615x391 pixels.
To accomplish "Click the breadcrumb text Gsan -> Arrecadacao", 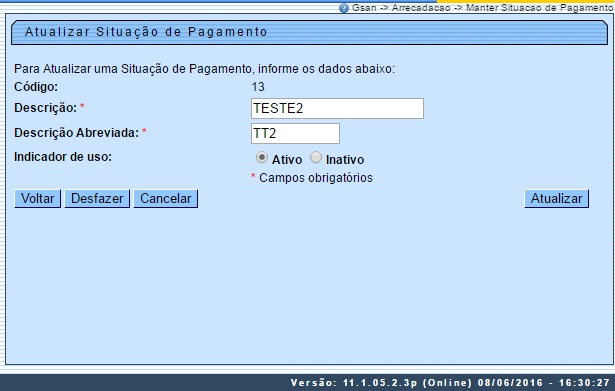I will [401, 8].
